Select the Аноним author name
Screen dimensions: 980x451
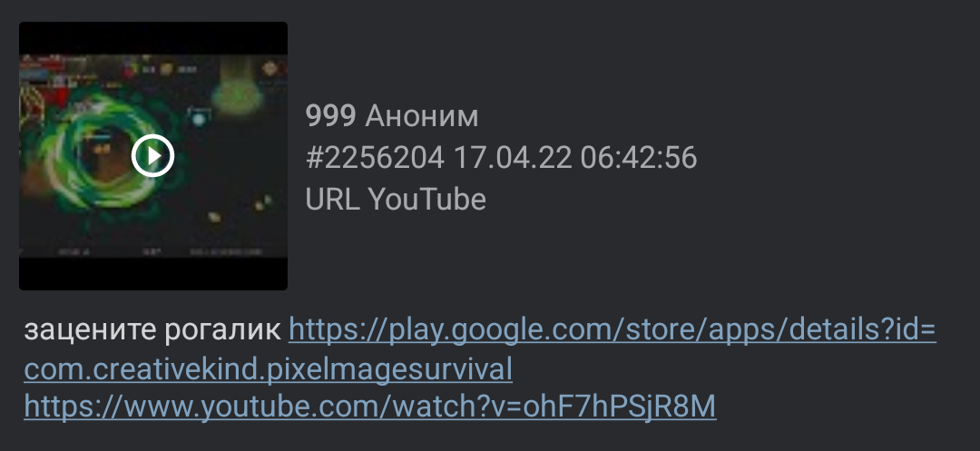(x=422, y=116)
